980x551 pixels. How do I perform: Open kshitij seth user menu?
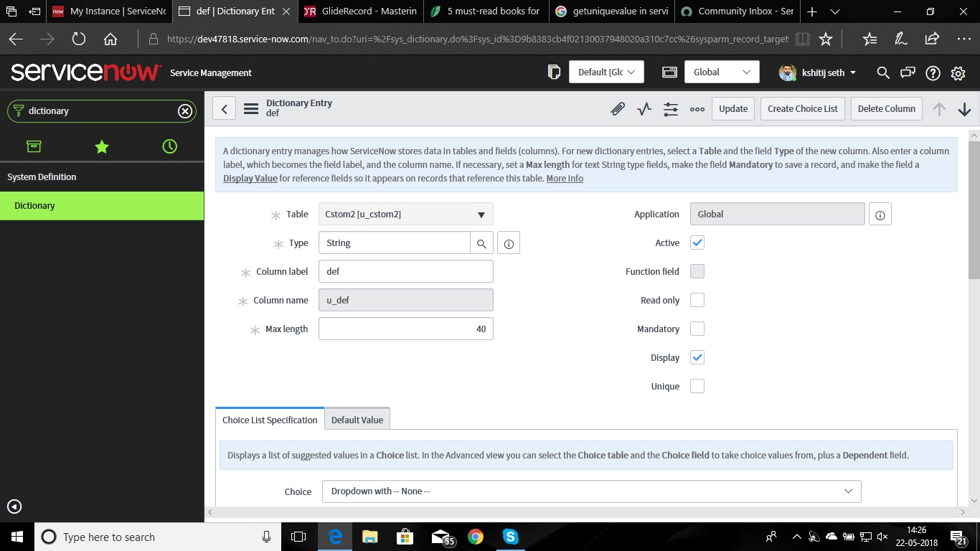[x=818, y=72]
